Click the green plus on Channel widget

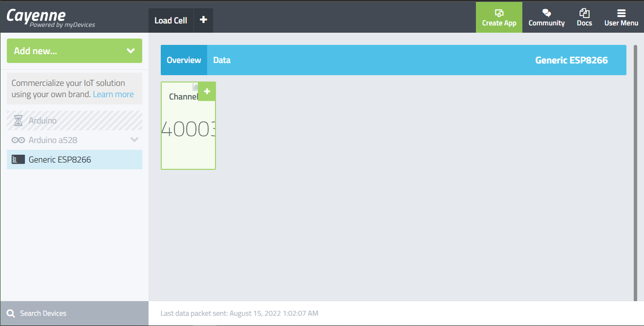click(207, 91)
